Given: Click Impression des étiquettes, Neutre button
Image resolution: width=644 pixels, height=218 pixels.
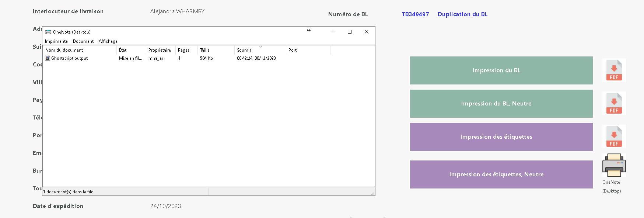Looking at the screenshot, I should pos(501,174).
